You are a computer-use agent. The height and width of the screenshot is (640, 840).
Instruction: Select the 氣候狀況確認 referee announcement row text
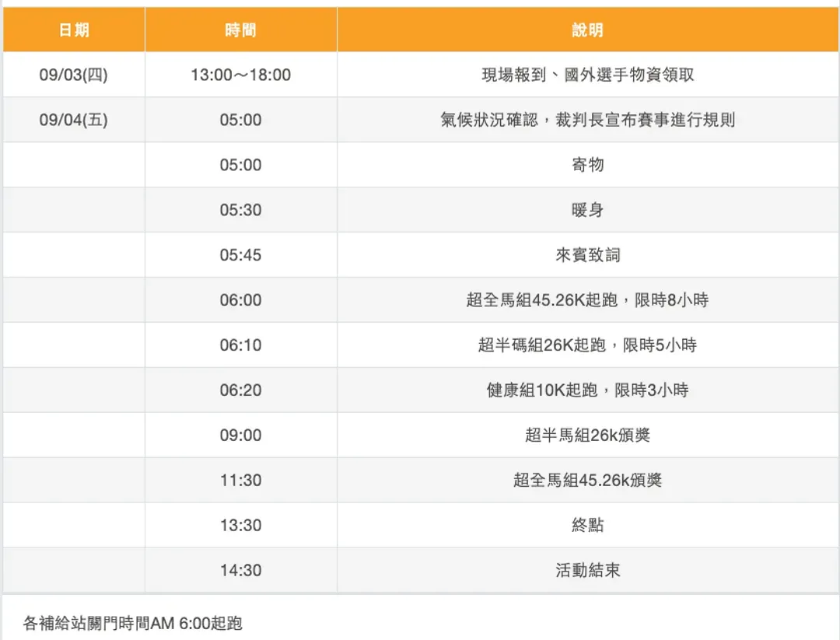click(x=587, y=121)
